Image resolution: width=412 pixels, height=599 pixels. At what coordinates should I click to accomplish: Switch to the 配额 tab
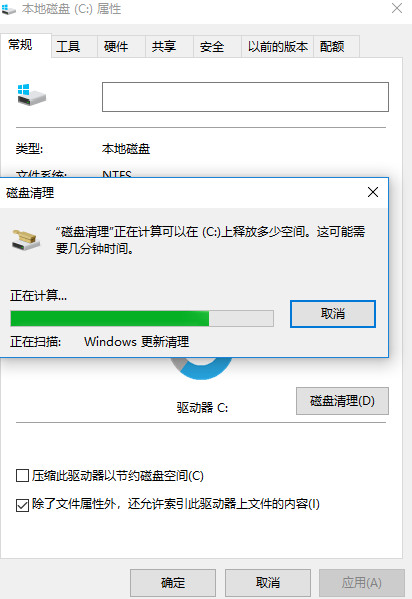pyautogui.click(x=332, y=47)
